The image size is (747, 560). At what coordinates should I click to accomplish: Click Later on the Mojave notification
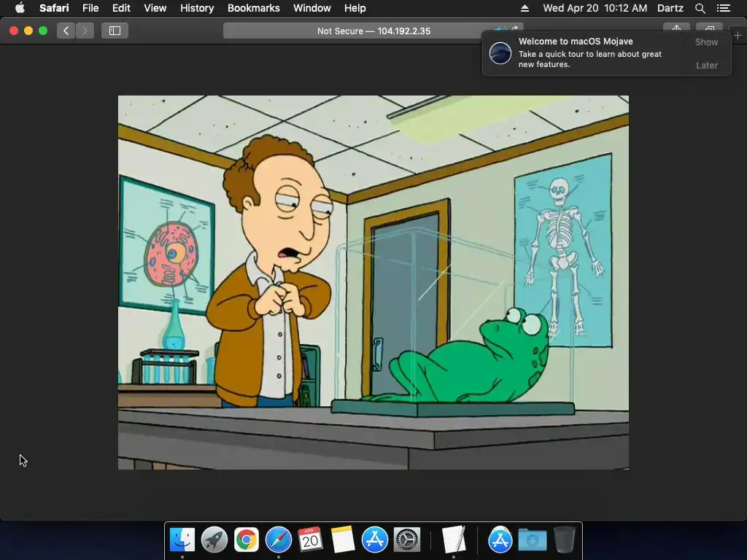pyautogui.click(x=706, y=65)
